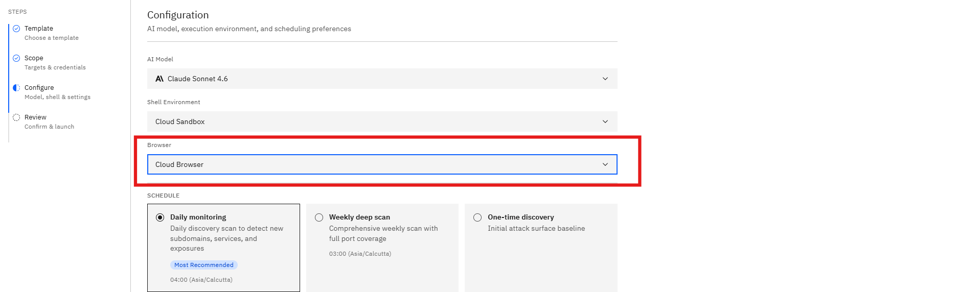Click the AI model, execution environment subtitle
The width and height of the screenshot is (980, 292).
pos(249,29)
